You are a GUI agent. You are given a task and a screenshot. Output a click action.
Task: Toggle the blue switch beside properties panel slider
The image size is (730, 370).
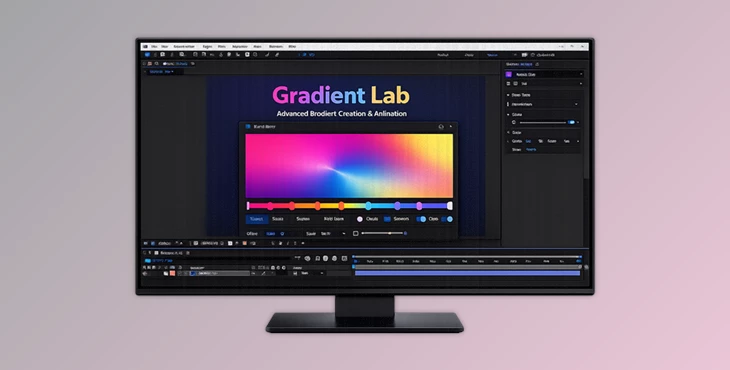click(x=571, y=122)
